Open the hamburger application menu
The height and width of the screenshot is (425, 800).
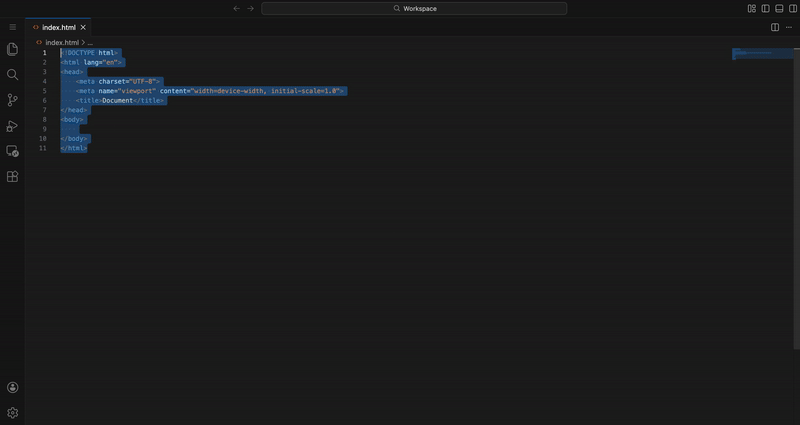(13, 27)
